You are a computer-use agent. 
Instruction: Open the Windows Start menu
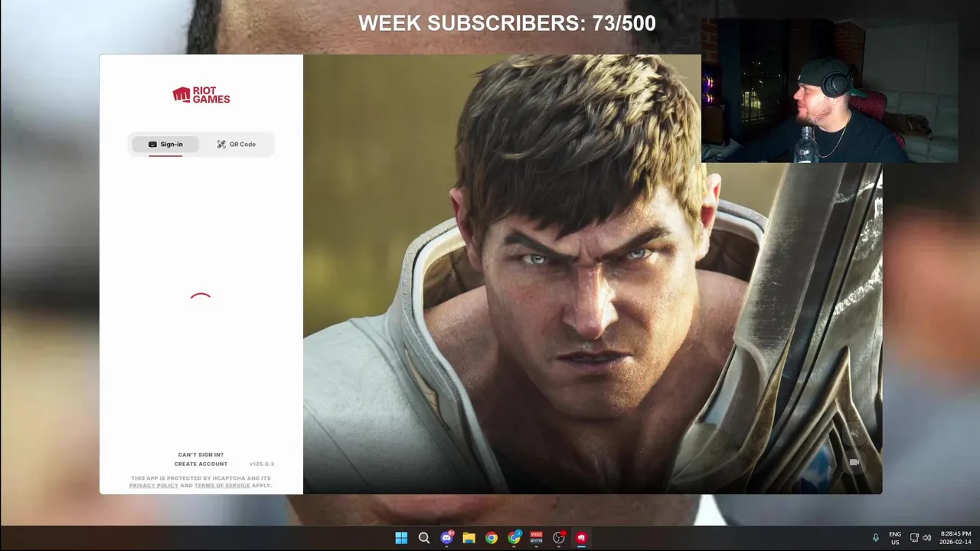[x=401, y=538]
